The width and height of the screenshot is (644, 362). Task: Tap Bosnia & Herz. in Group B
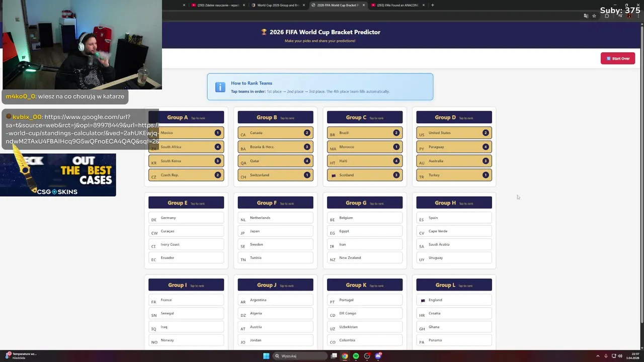point(275,147)
